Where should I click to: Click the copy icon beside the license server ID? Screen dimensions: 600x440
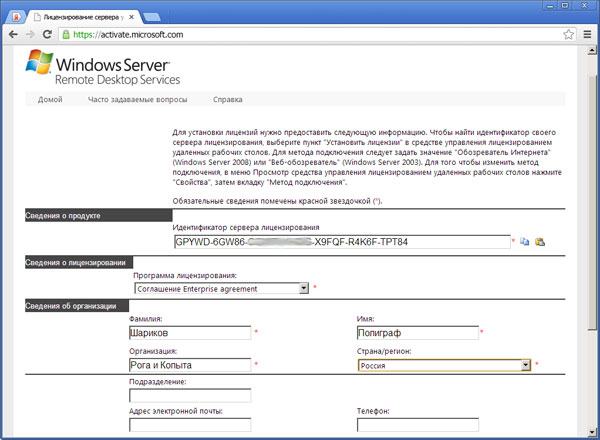point(525,241)
